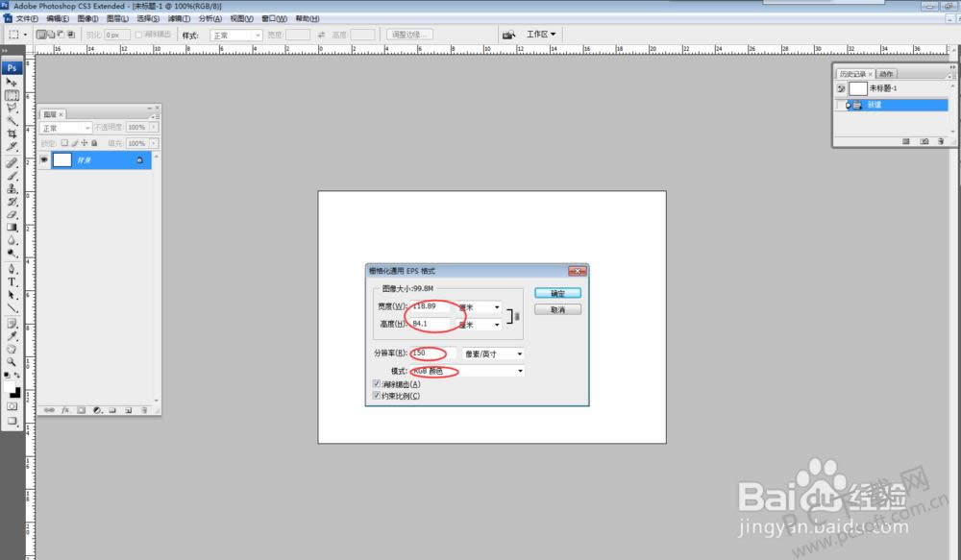Uncheck the 消除锯齿 (anti-alias) checkbox
Screen dimensions: 961x560
tap(376, 384)
